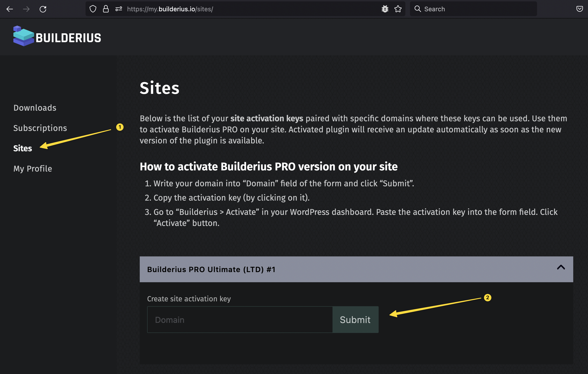Click the padlock site security icon
588x374 pixels.
point(106,9)
